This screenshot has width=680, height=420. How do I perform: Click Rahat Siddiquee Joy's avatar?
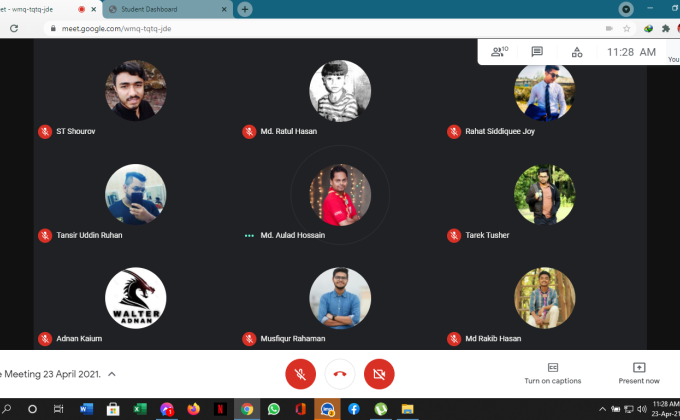tap(545, 92)
